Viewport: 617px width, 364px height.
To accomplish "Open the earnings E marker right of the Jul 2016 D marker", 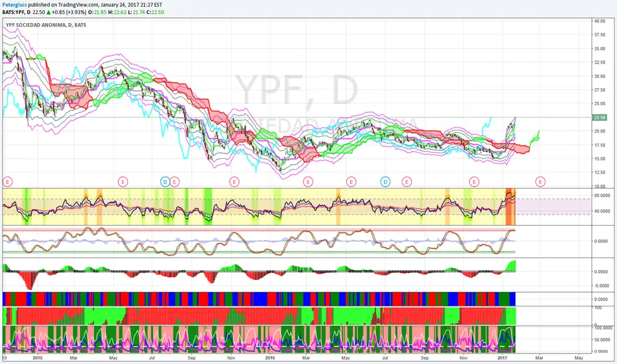I will click(406, 181).
